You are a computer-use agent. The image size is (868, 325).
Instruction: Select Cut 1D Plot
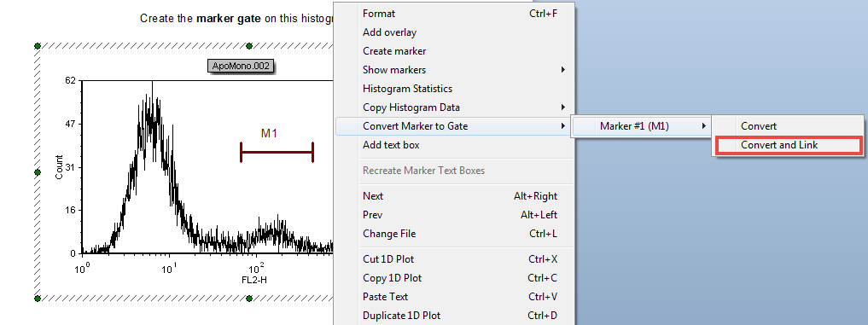pyautogui.click(x=454, y=259)
